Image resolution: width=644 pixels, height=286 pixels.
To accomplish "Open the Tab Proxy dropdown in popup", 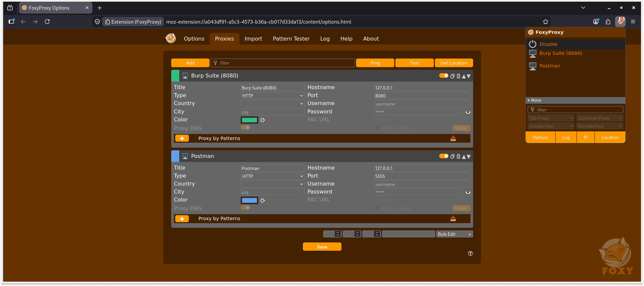I will coord(551,118).
